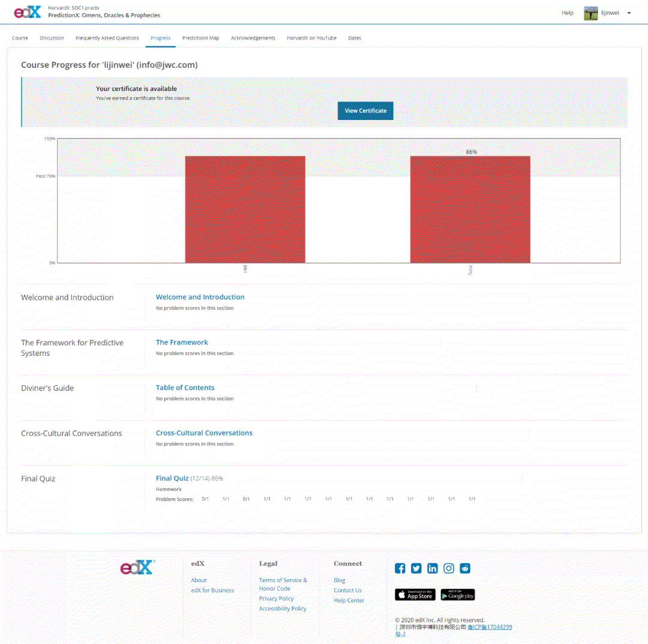Viewport: 648px width, 644px height.
Task: Click the Facebook icon in footer
Action: pos(400,568)
